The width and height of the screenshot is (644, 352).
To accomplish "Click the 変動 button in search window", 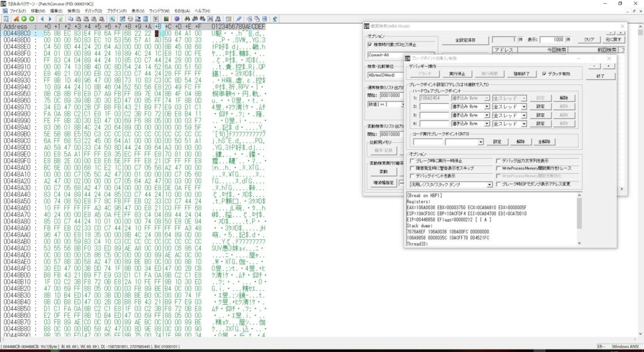I will pos(383,171).
